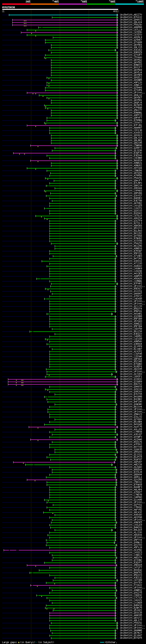Select the UniRef100_P54153 label

(131, 243)
